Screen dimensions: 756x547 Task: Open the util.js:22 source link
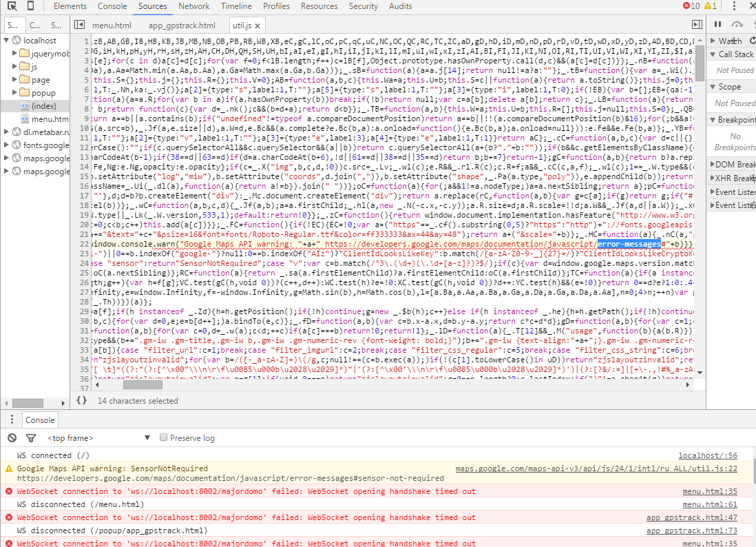[596, 469]
